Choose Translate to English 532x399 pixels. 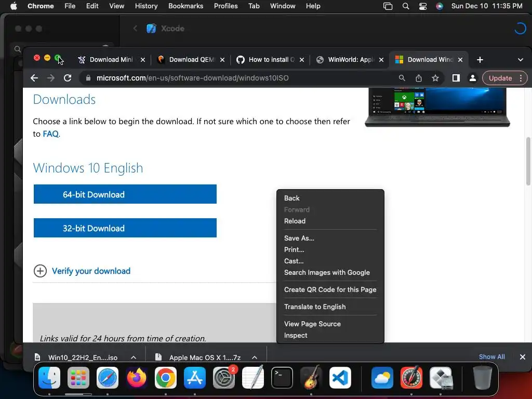(330, 307)
